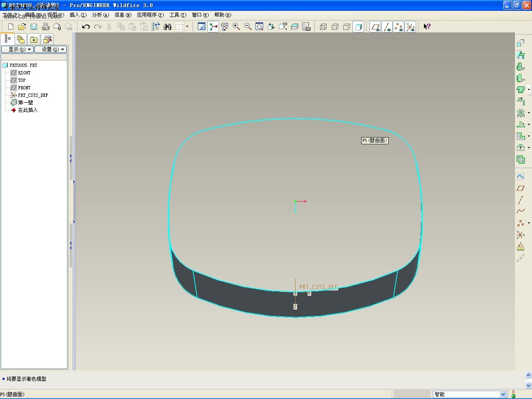The height and width of the screenshot is (399, 532).
Task: Select the datum curve tool icon
Action: tap(520, 212)
